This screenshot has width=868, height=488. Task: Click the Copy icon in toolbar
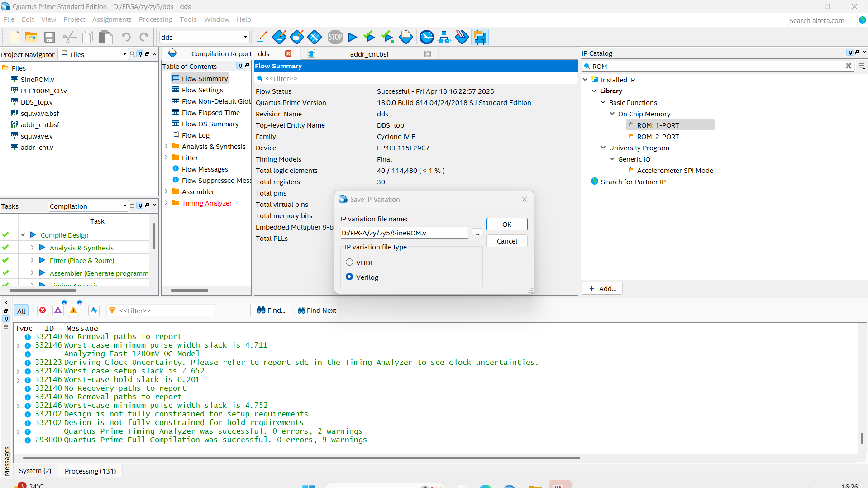click(87, 37)
